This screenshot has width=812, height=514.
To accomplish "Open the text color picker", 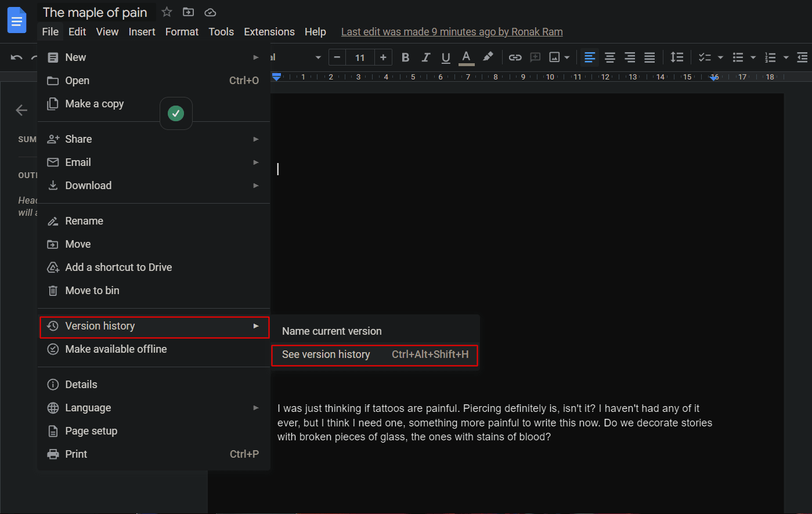I will point(466,57).
